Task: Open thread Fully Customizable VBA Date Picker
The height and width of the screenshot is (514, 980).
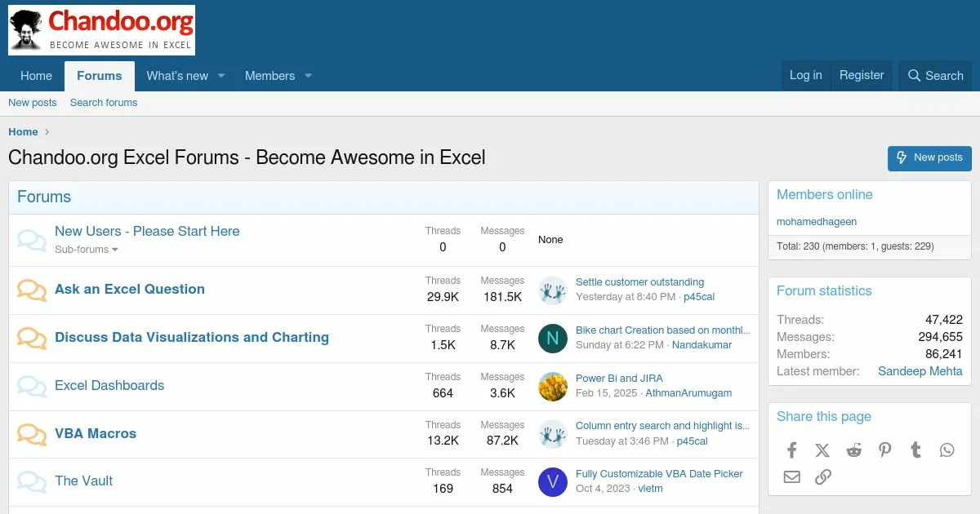Action: [659, 474]
